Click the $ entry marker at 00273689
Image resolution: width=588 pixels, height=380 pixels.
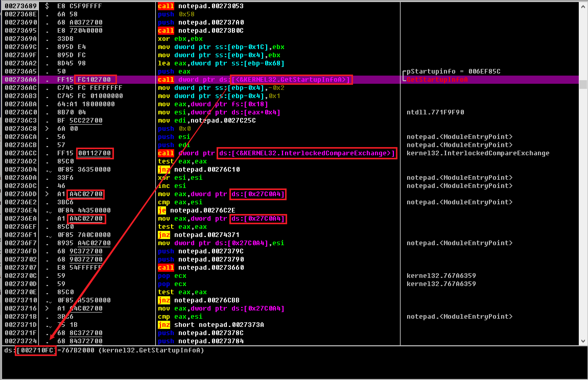(47, 6)
